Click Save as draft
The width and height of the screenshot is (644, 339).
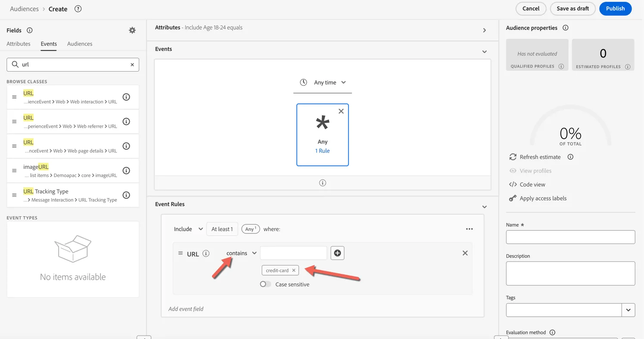coord(572,9)
